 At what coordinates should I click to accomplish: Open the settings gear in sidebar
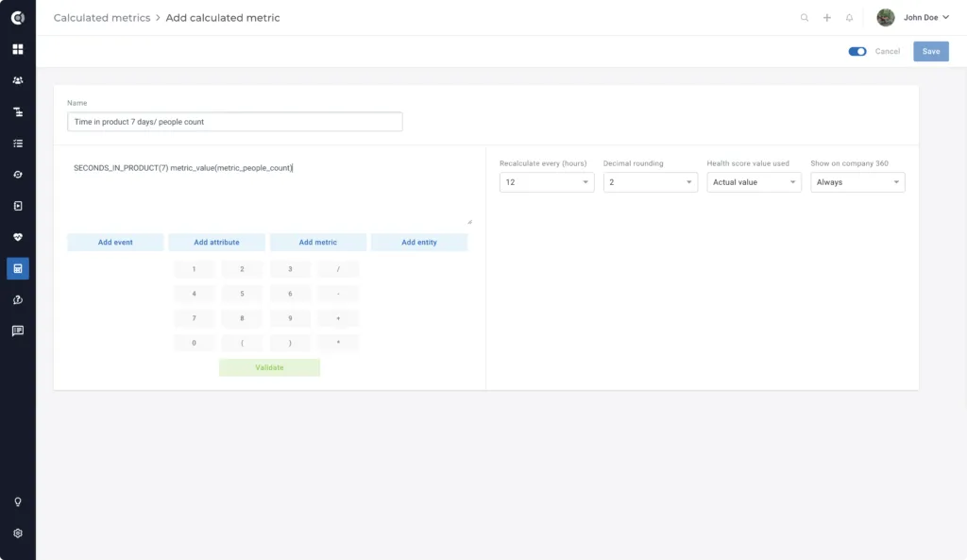(x=18, y=533)
